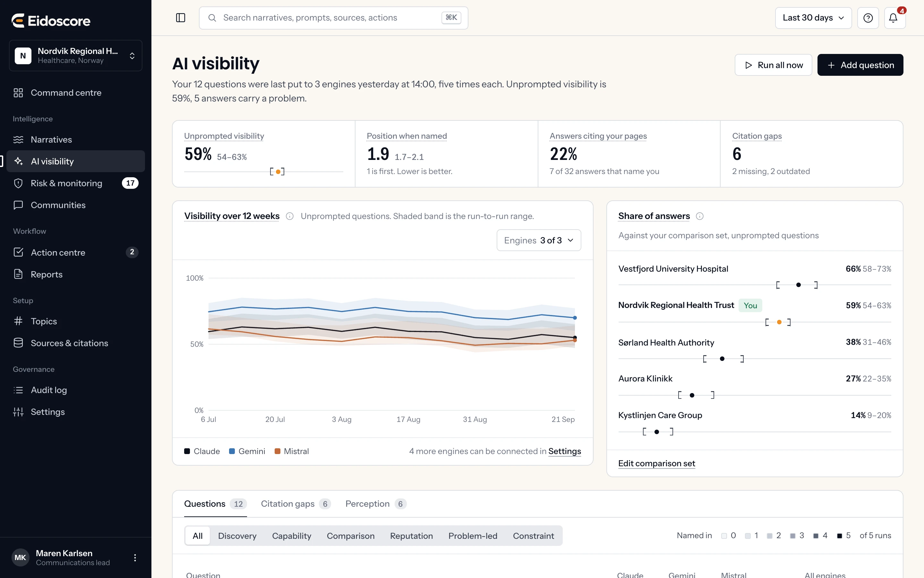Click the Narratives waves icon
The width and height of the screenshot is (924, 578).
(x=18, y=140)
